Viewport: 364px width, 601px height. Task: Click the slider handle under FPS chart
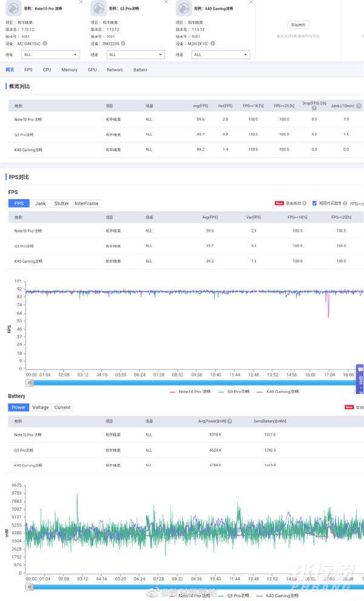point(30,382)
